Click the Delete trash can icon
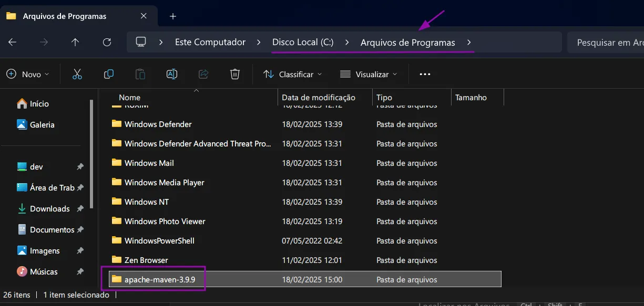The image size is (644, 306). pos(235,75)
